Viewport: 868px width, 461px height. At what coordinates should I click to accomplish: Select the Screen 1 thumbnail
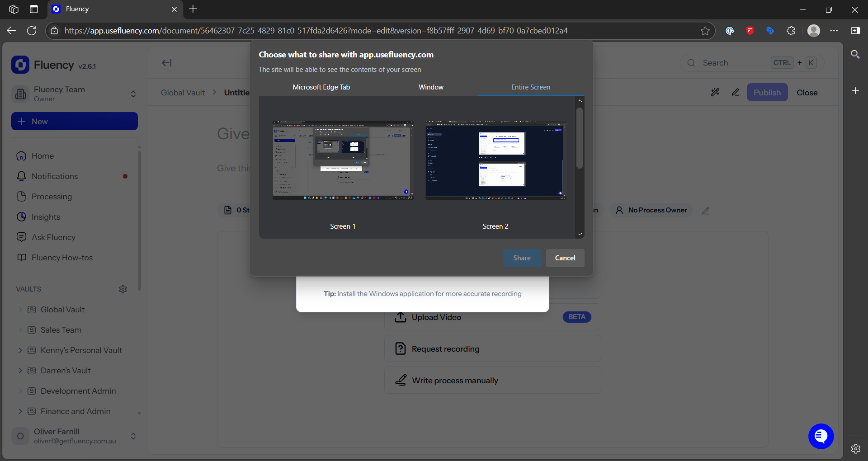(343, 160)
